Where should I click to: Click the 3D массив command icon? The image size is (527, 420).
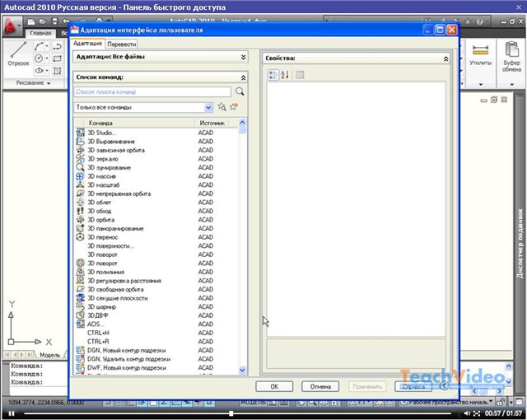pos(80,176)
